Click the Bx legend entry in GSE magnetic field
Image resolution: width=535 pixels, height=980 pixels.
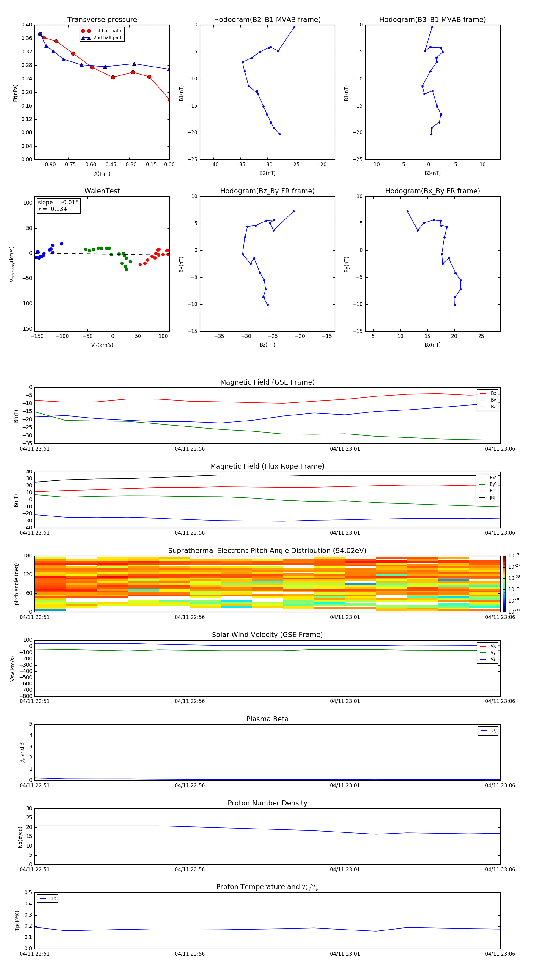coord(488,393)
